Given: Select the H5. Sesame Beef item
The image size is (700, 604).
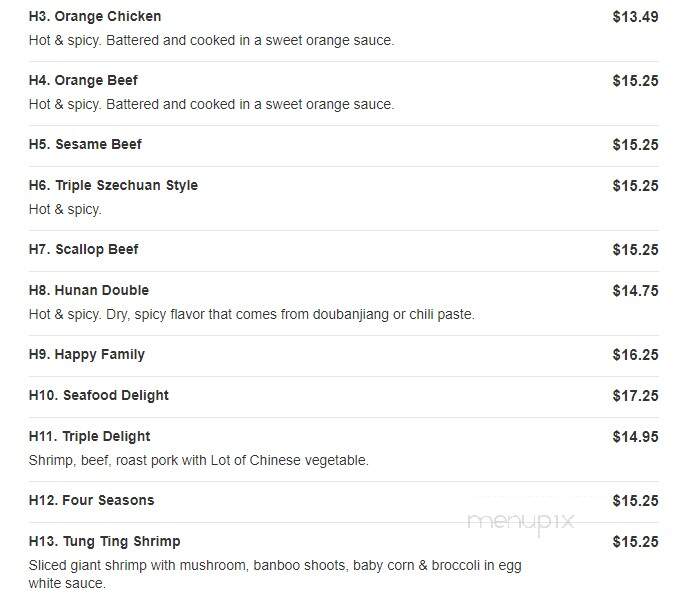Looking at the screenshot, I should click(85, 144).
